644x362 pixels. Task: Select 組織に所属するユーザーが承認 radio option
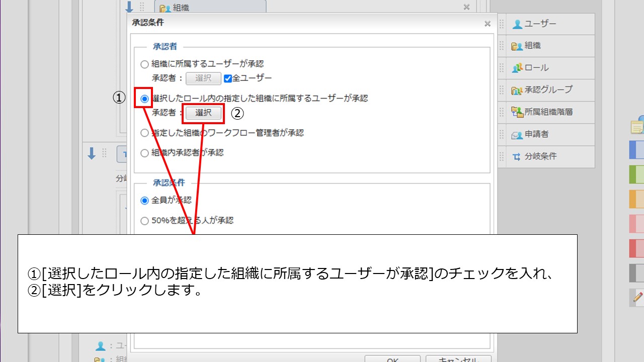coord(145,64)
